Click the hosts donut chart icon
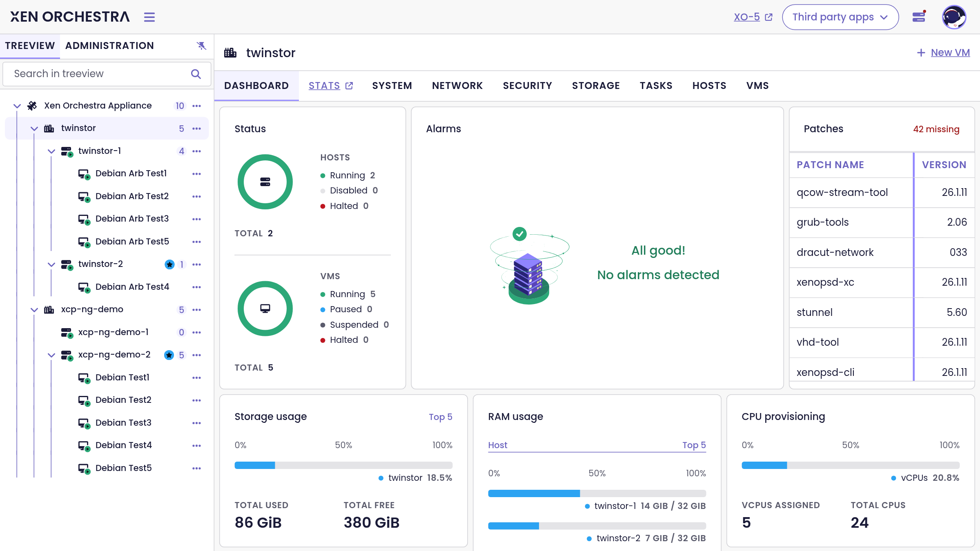The height and width of the screenshot is (551, 980). pos(265,182)
